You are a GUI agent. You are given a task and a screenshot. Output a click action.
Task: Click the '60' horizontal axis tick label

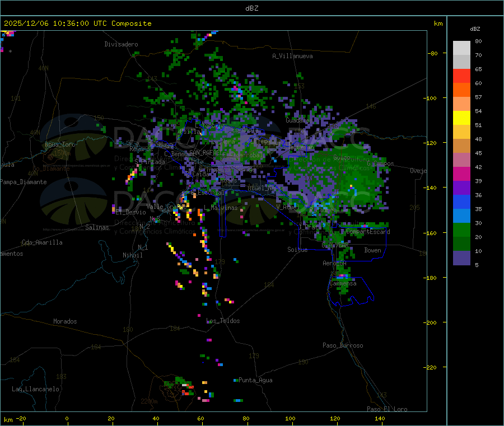pyautogui.click(x=200, y=419)
